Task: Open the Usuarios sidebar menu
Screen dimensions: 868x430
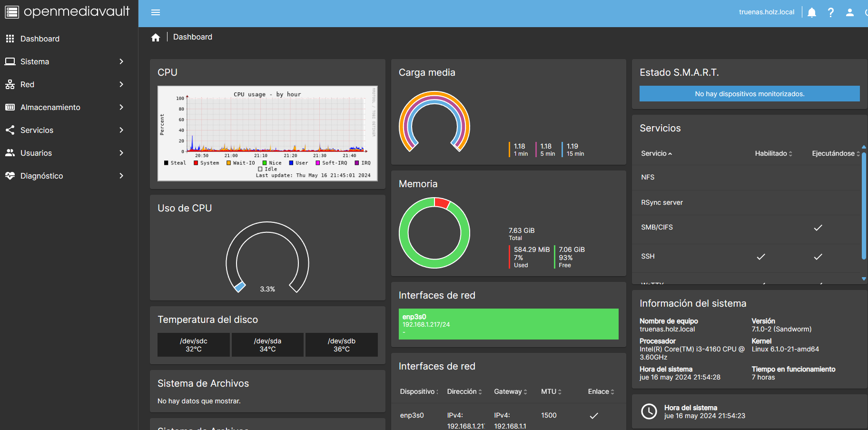Action: point(69,153)
